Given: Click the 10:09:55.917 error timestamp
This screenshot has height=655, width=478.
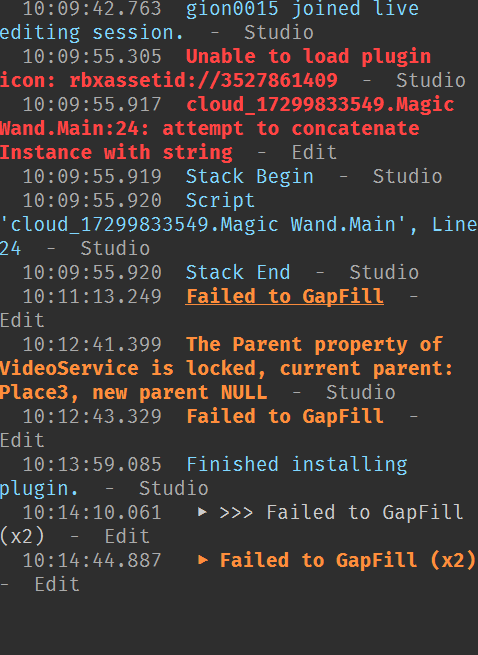Looking at the screenshot, I should pos(92,104).
